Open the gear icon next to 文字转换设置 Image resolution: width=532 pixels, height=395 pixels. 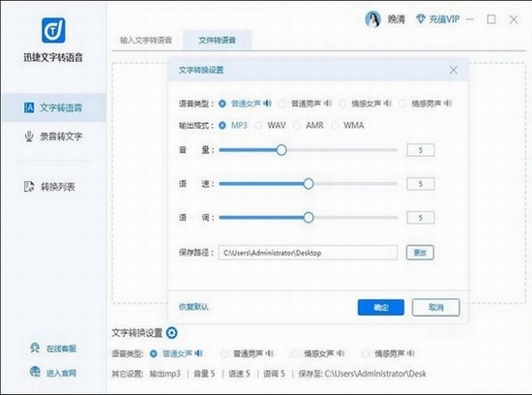pos(171,332)
